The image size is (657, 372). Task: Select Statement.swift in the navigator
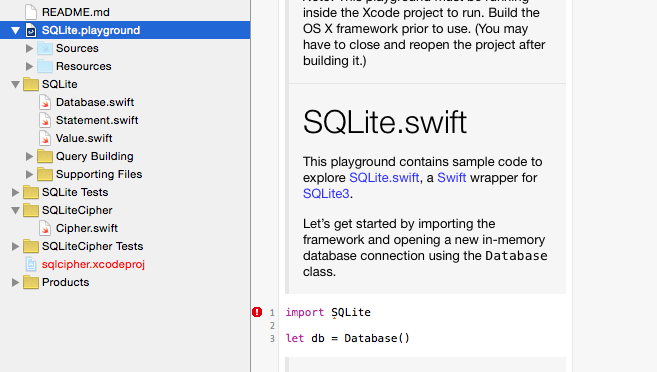pyautogui.click(x=97, y=120)
